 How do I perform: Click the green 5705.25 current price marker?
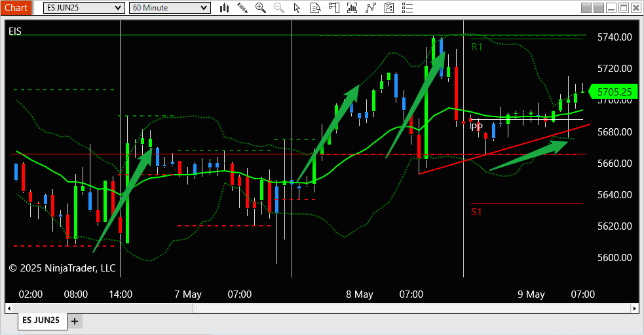pos(613,92)
